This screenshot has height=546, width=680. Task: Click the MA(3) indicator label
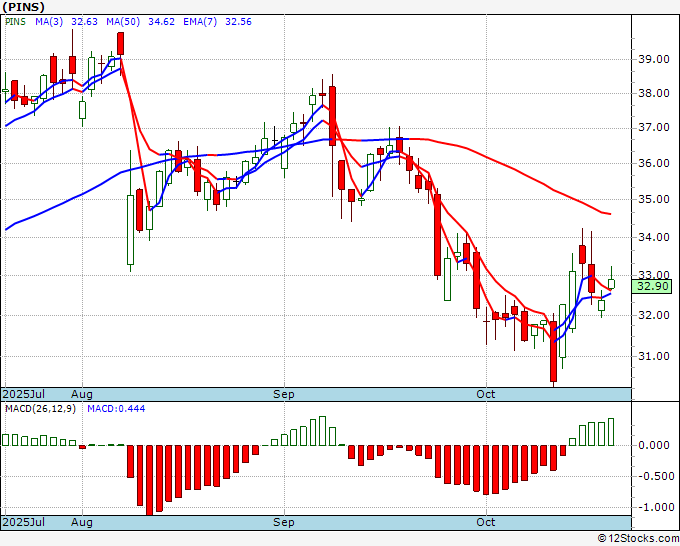click(x=49, y=22)
